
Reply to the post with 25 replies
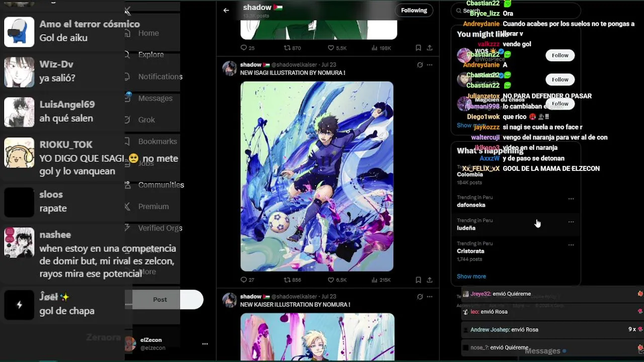pos(248,48)
